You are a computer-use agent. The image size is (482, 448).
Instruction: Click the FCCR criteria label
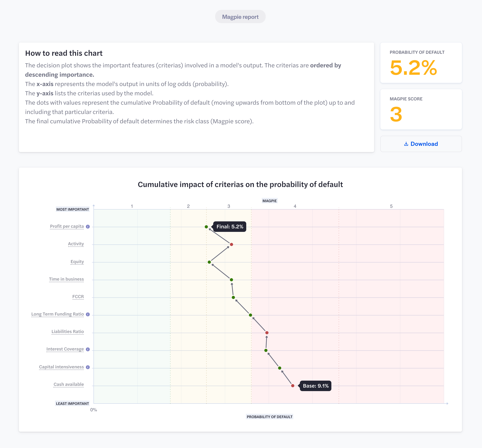click(x=78, y=297)
